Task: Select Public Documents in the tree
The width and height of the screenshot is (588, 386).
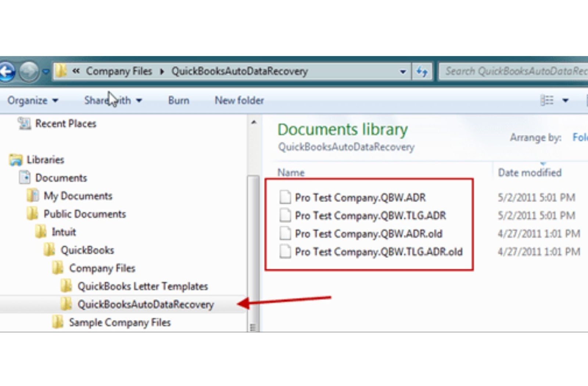Action: pos(85,214)
